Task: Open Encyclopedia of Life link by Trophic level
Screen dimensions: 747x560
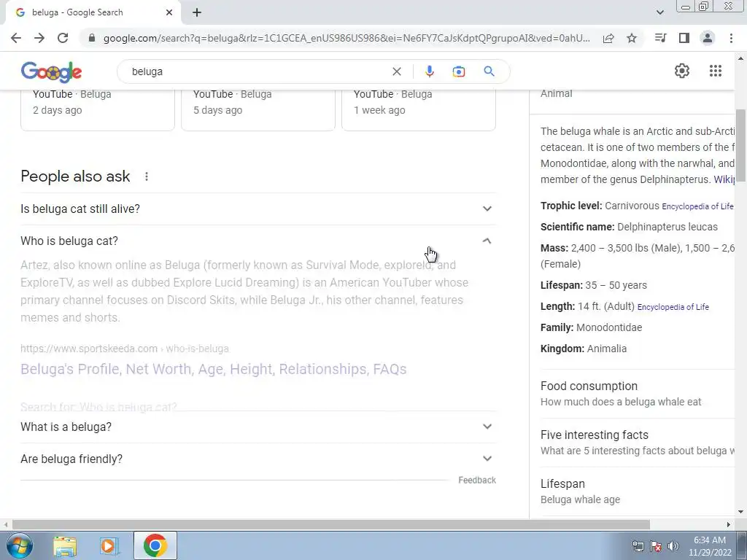Action: tap(697, 206)
